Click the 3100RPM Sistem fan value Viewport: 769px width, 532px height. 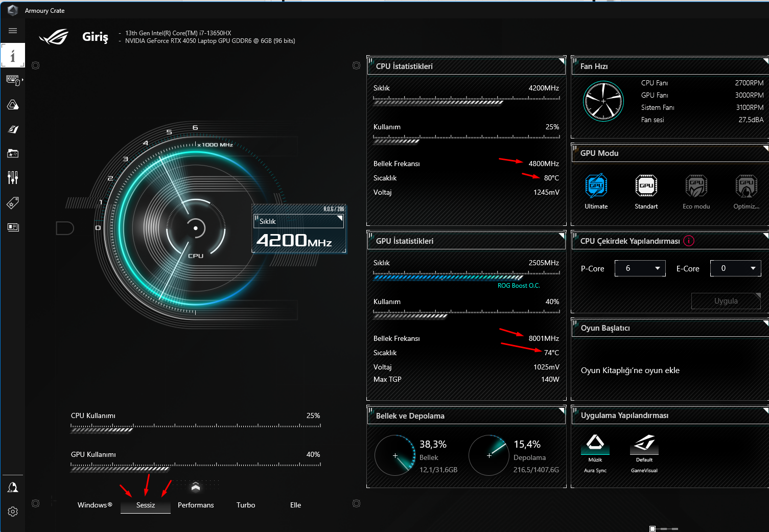(750, 107)
